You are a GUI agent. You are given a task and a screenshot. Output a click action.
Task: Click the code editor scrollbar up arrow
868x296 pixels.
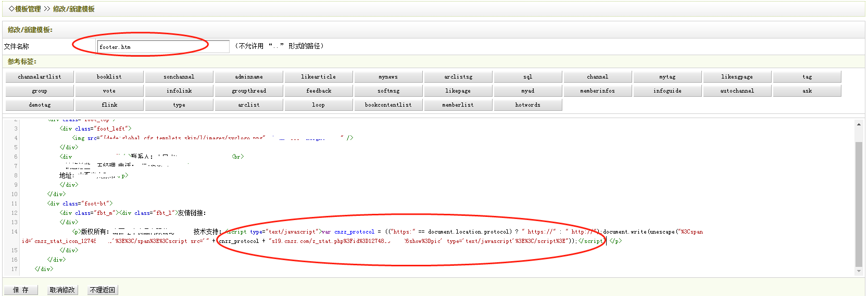(x=859, y=125)
